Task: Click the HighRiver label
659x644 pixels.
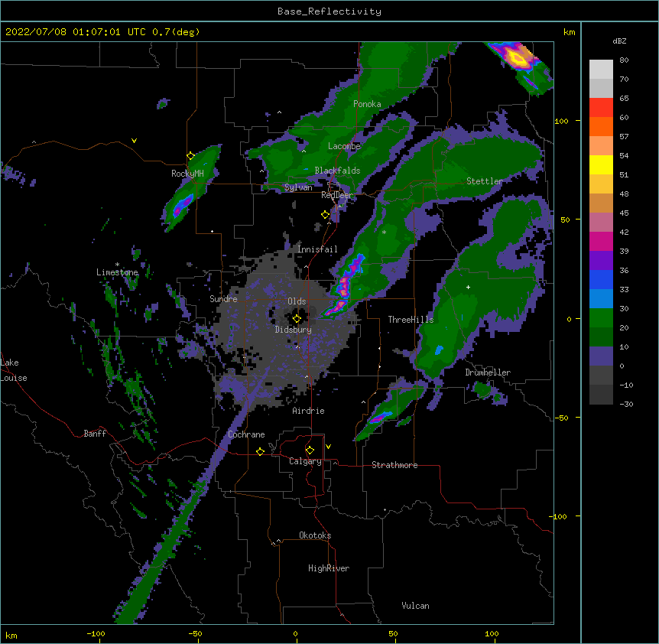Action: coord(329,568)
